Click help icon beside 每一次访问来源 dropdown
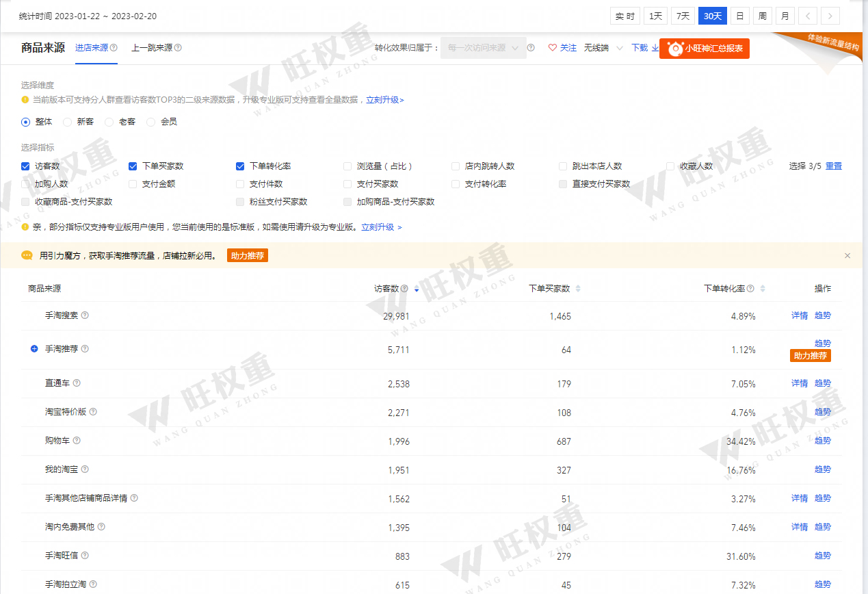The image size is (868, 594). pos(531,48)
